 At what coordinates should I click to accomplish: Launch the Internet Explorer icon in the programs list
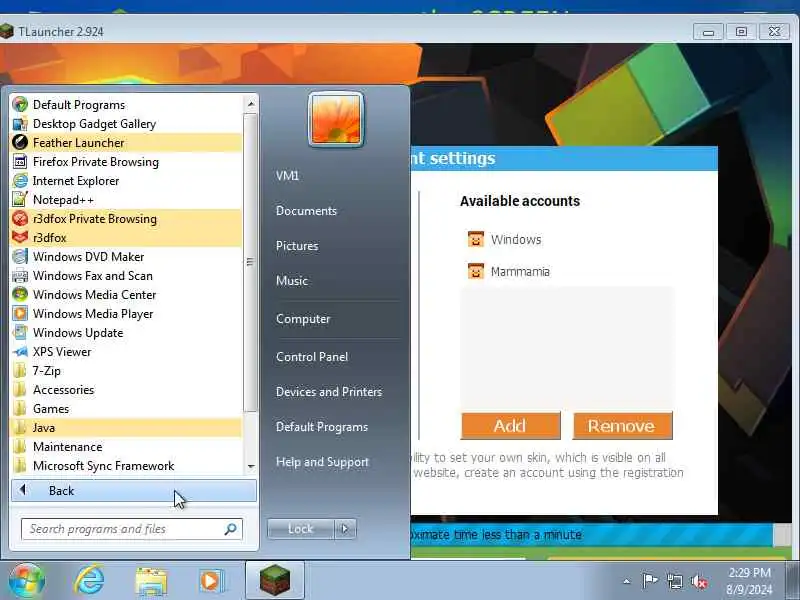click(x=20, y=181)
